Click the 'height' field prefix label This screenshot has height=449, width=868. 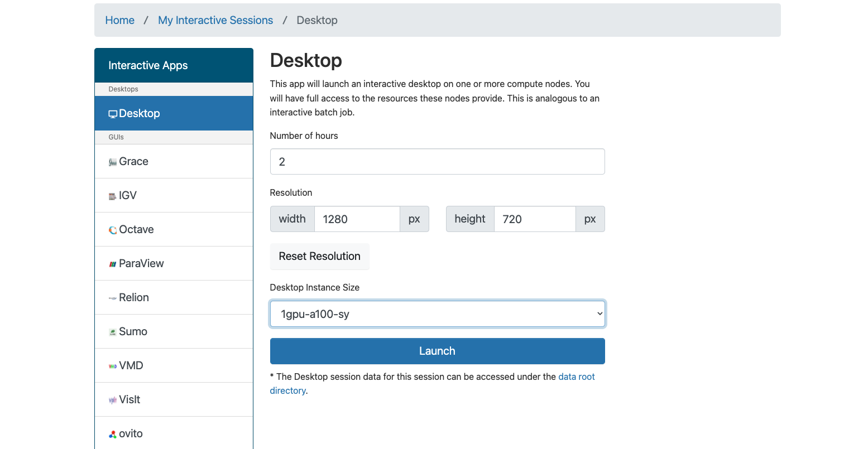pos(470,219)
